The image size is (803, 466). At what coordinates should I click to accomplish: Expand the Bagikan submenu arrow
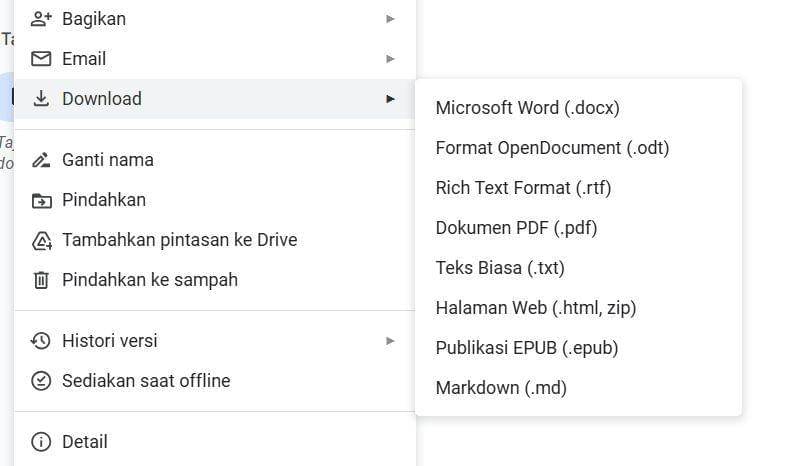[x=390, y=19]
